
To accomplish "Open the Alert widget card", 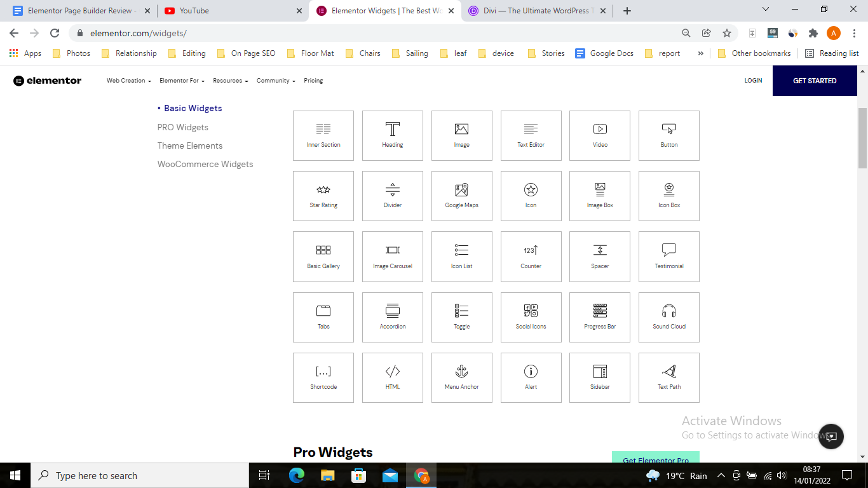I will [531, 377].
